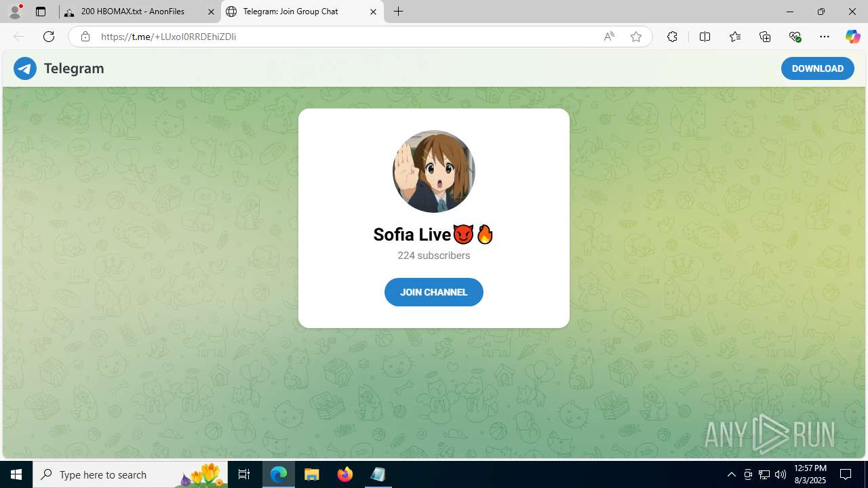Image resolution: width=868 pixels, height=488 pixels.
Task: Launch the Copilot sidebar icon
Action: point(852,37)
